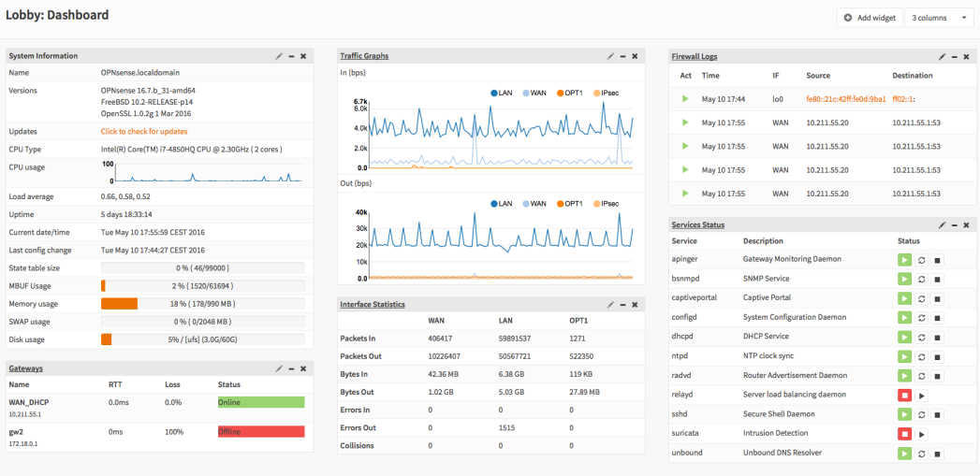Open the Interface Statistics title link
The image size is (980, 476).
(x=373, y=304)
